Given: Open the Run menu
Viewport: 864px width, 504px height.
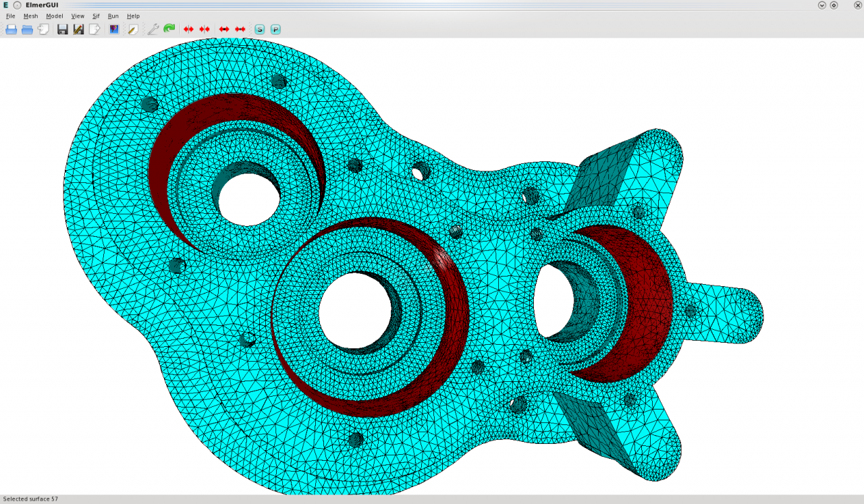Looking at the screenshot, I should pos(113,16).
